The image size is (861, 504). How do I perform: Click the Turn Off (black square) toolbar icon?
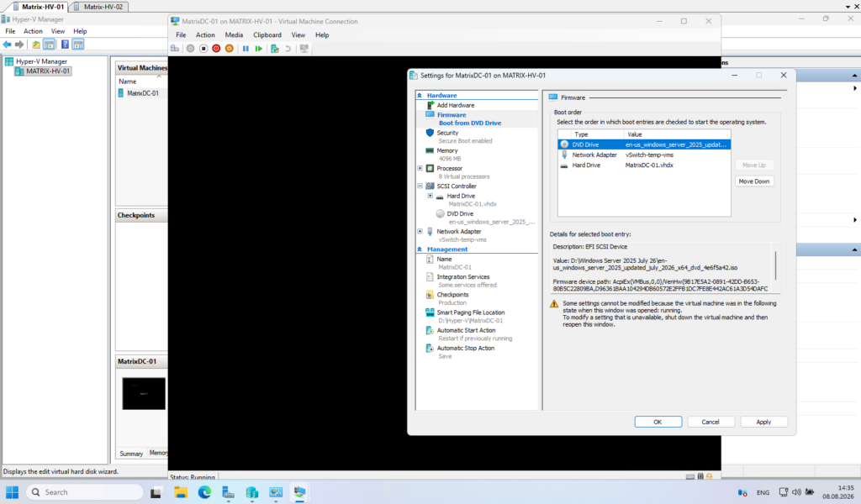coord(203,49)
